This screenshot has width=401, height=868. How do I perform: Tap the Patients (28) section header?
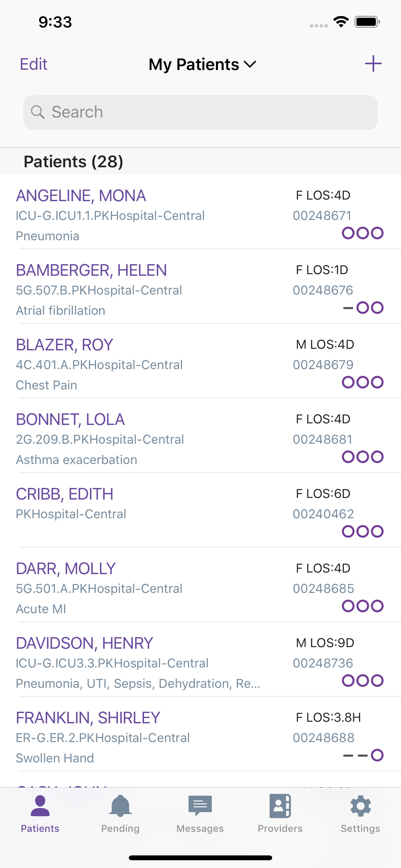200,161
